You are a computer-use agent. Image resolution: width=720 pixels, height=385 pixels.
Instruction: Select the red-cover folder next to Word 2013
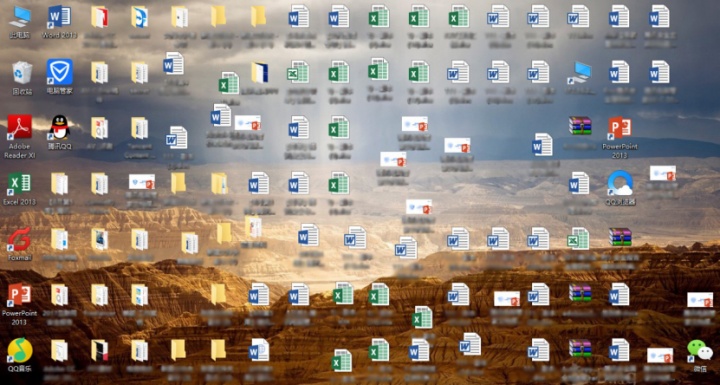(100, 17)
